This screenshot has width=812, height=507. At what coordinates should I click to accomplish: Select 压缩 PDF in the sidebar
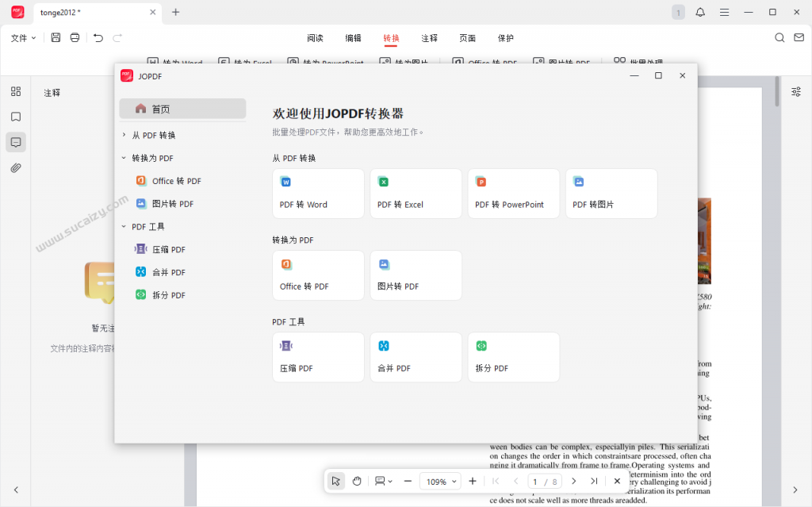pos(168,249)
